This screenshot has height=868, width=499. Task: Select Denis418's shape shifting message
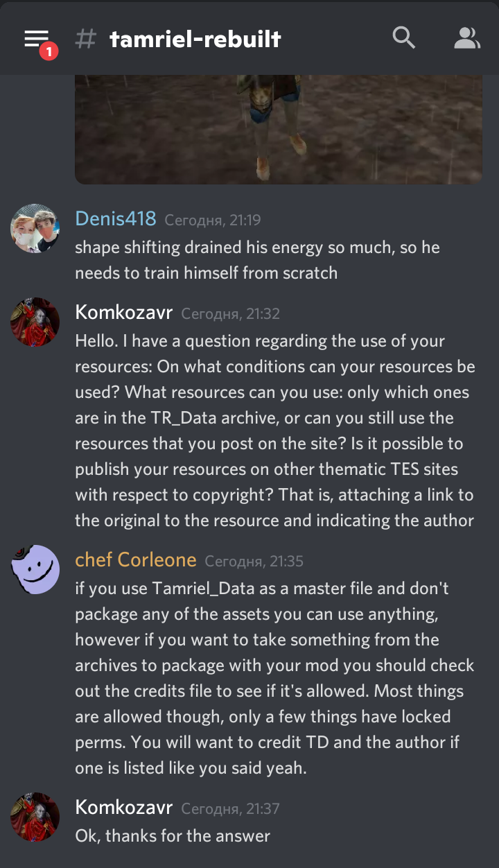pos(257,260)
